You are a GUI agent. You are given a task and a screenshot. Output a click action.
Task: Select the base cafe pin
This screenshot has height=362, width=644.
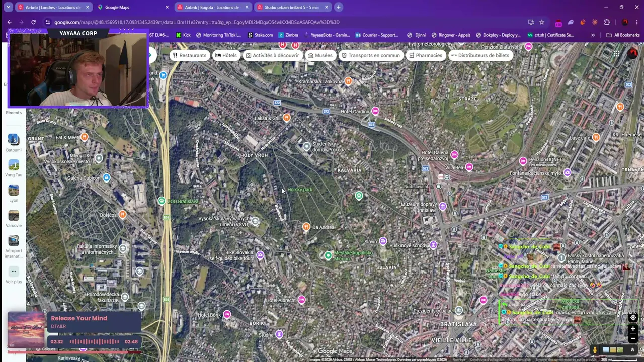pos(596,137)
